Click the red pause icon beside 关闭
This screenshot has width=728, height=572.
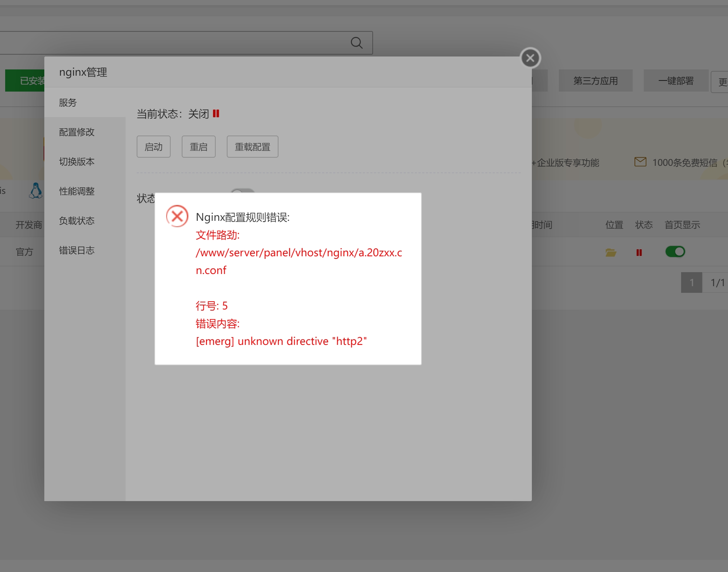click(216, 113)
